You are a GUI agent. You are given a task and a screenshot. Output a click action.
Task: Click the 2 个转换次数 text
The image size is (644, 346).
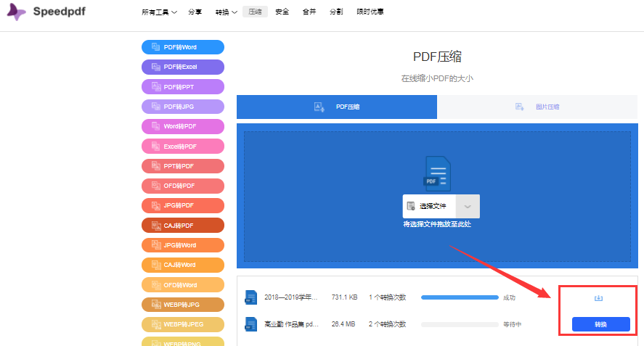coord(387,324)
